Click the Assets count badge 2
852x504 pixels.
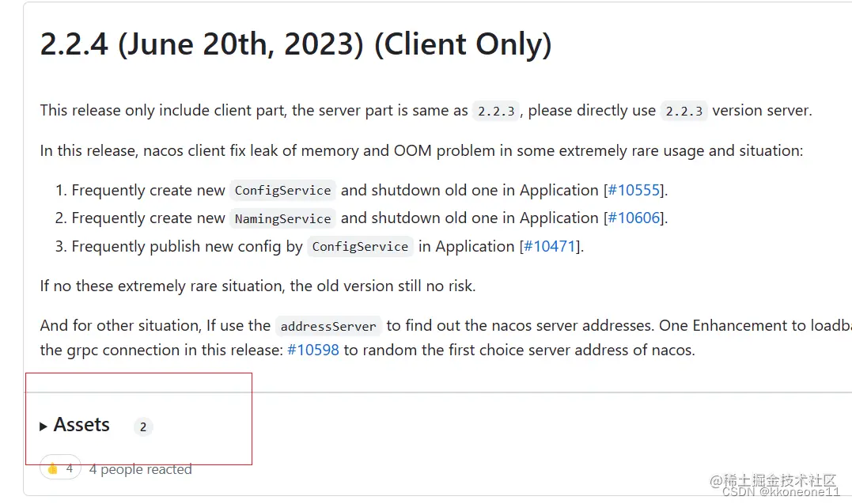143,426
